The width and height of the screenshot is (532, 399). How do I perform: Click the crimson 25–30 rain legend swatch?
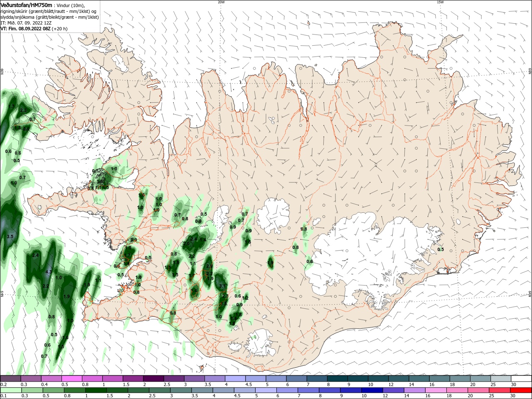[500, 390]
